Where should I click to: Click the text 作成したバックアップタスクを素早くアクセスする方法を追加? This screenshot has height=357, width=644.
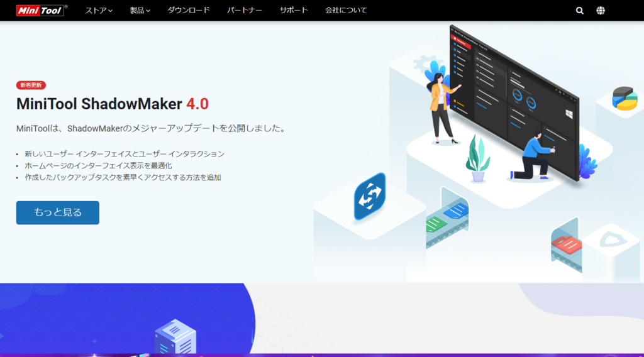click(123, 178)
